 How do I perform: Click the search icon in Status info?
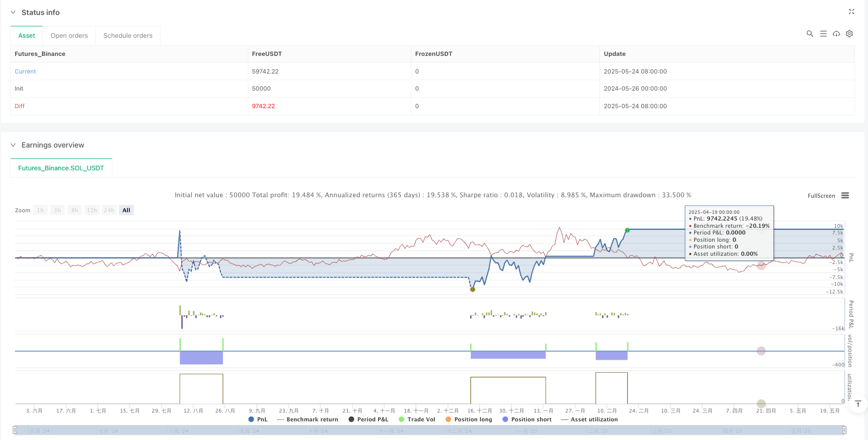[x=810, y=34]
